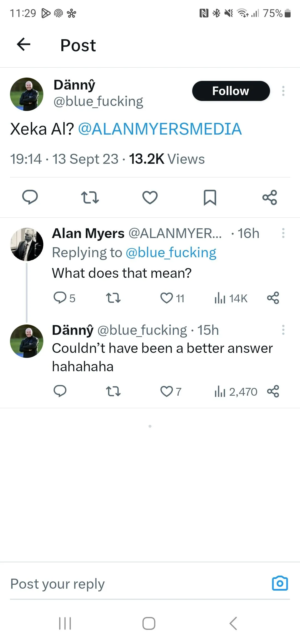Open more options on Dännŷ's 15h reply

283,330
